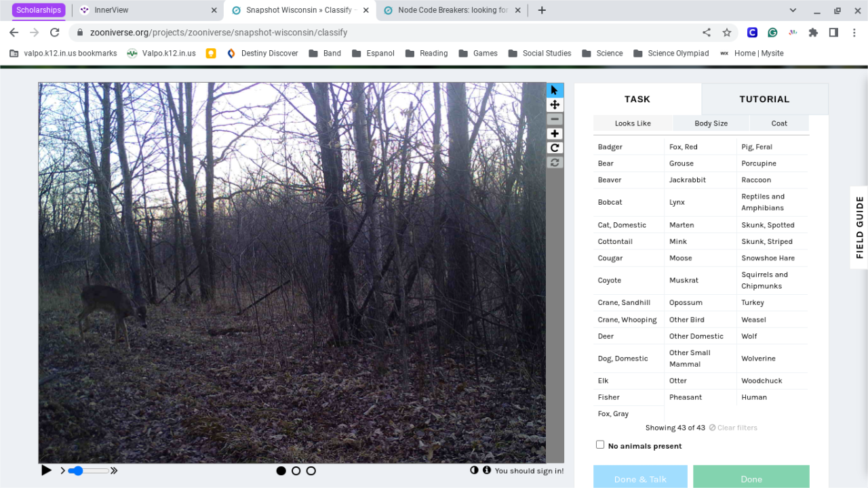Open the Chrome three-dot menu
The width and height of the screenshot is (868, 488).
click(x=854, y=33)
